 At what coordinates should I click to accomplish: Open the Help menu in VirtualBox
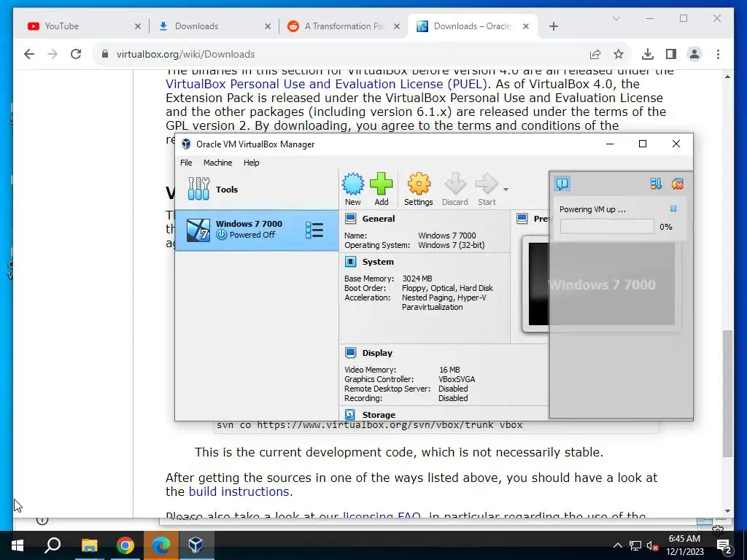(251, 163)
